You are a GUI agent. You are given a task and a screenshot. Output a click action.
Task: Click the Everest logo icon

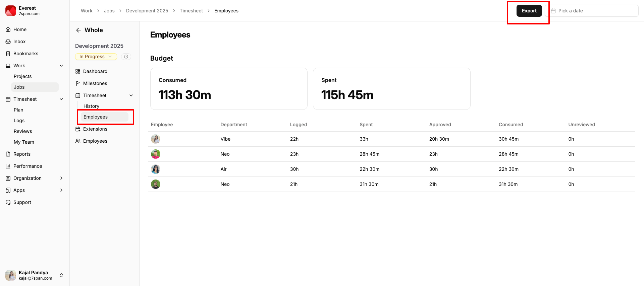11,11
